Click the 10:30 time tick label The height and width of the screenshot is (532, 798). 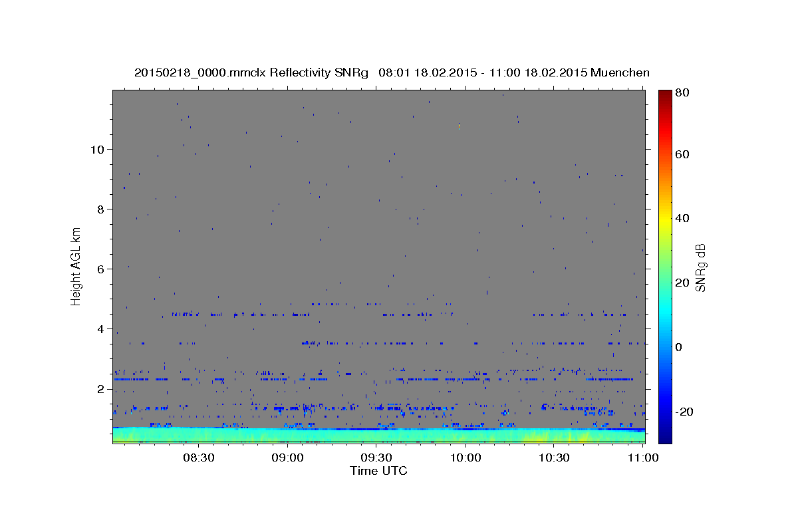pos(554,458)
